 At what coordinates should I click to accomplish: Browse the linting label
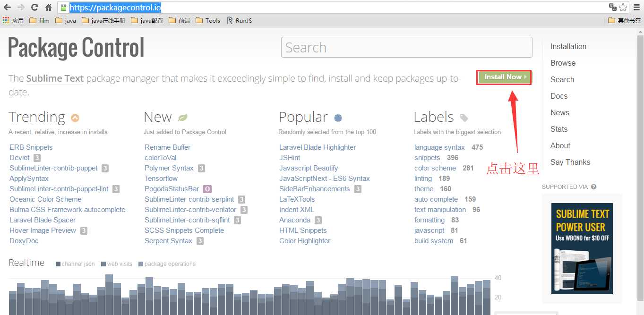(423, 179)
